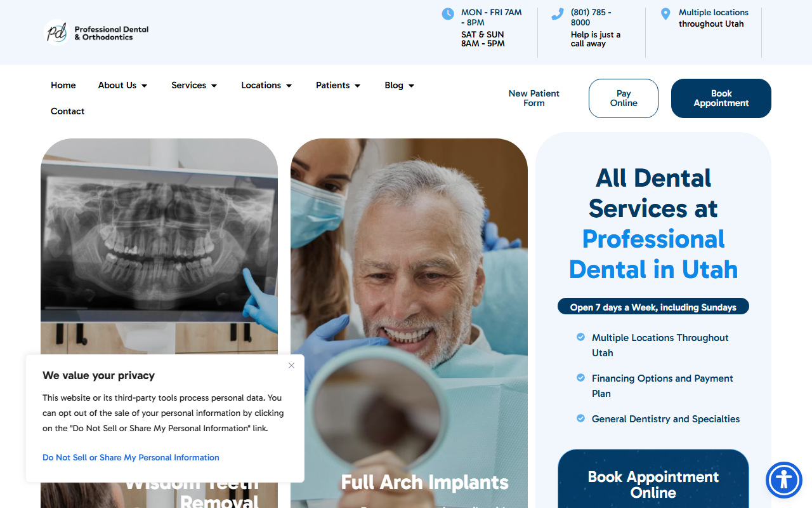Click checkmark icon beside Multiple Locations Throughout Utah
This screenshot has width=812, height=508.
coord(580,337)
